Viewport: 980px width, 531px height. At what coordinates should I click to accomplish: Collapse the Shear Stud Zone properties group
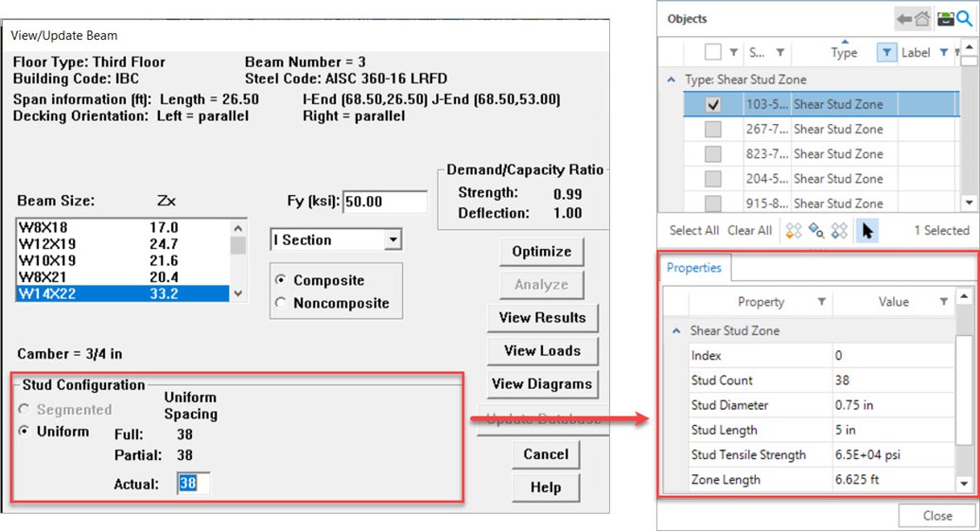(675, 331)
